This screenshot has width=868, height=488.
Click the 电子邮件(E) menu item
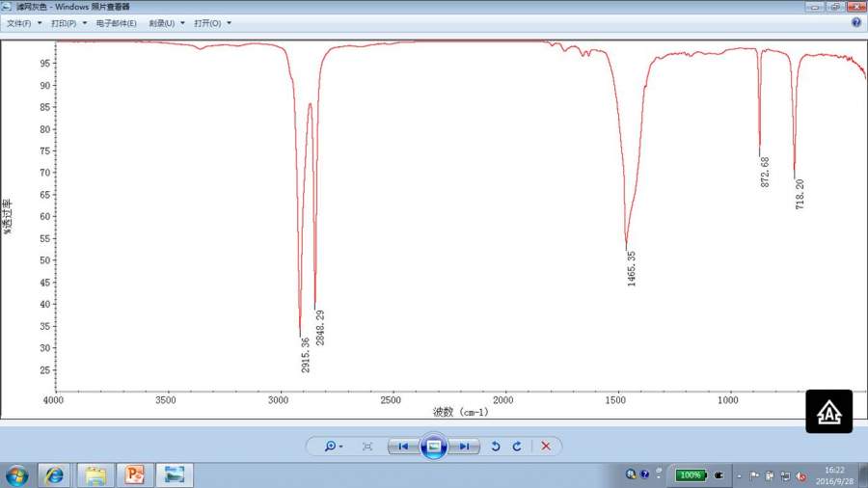tap(117, 23)
